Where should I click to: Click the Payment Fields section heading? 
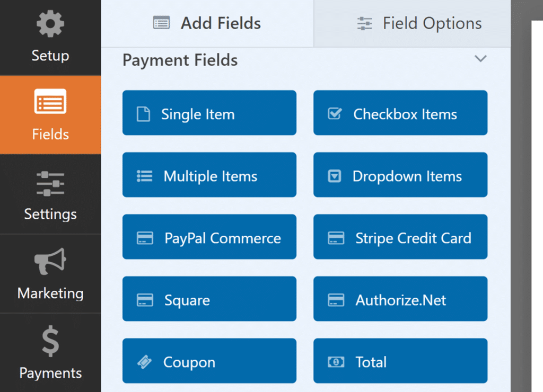coord(180,60)
